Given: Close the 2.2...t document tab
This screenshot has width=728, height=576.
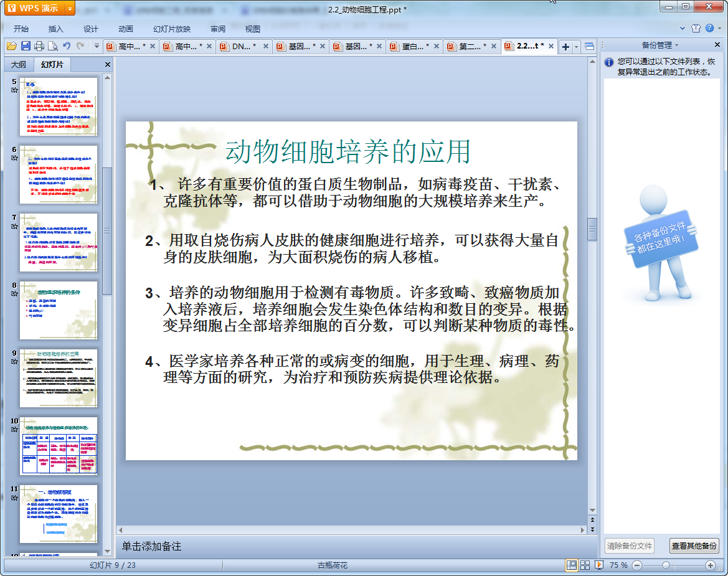Looking at the screenshot, I should tap(551, 46).
